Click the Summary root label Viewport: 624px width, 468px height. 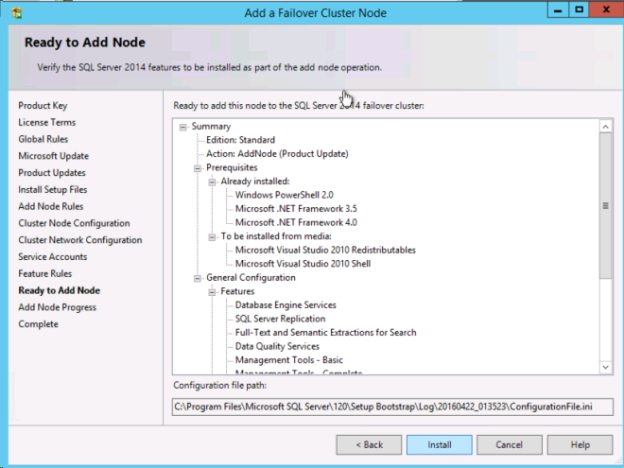point(211,126)
